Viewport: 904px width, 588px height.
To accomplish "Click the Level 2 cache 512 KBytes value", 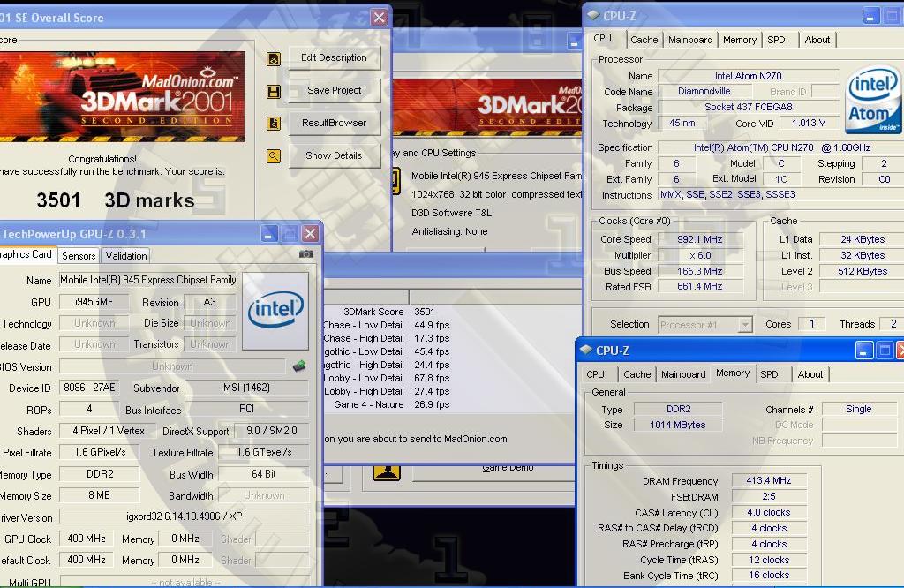I will pos(863,271).
